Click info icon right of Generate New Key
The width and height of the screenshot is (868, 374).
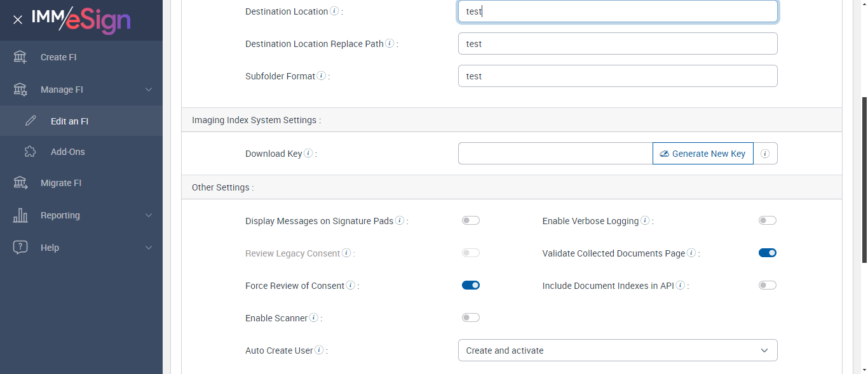coord(765,154)
